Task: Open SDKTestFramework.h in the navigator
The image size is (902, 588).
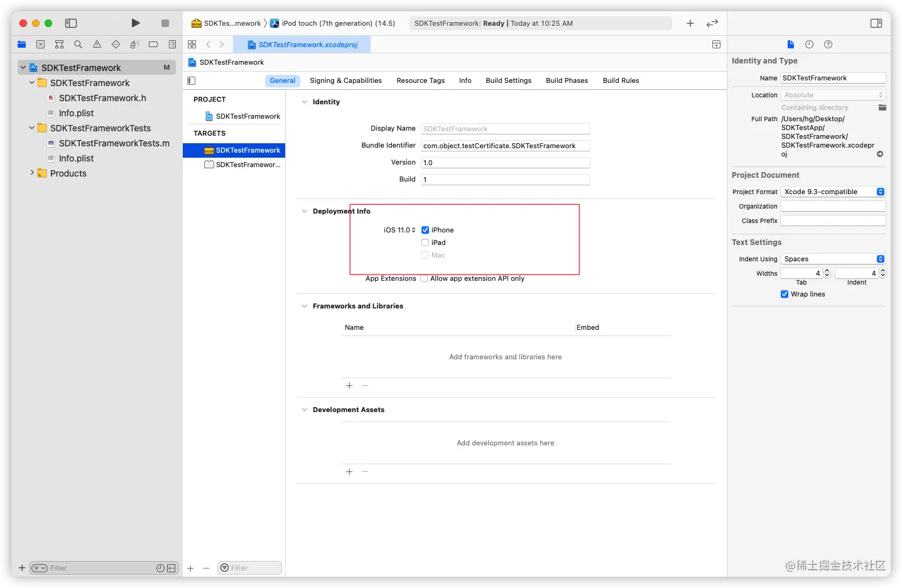Action: (102, 98)
